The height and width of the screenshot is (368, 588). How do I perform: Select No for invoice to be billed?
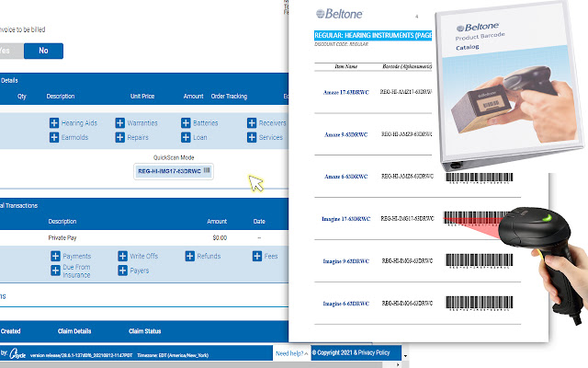pyautogui.click(x=43, y=51)
